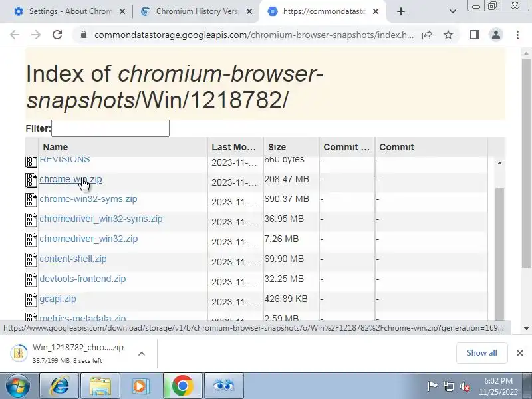Open the Action Center flag icon

[x=432, y=386]
